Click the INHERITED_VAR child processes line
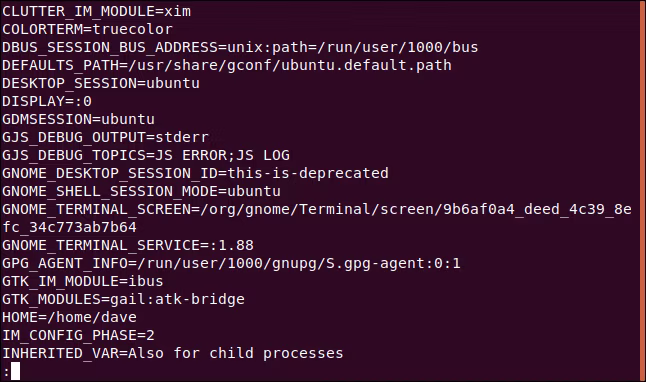This screenshot has height=382, width=646. (173, 354)
